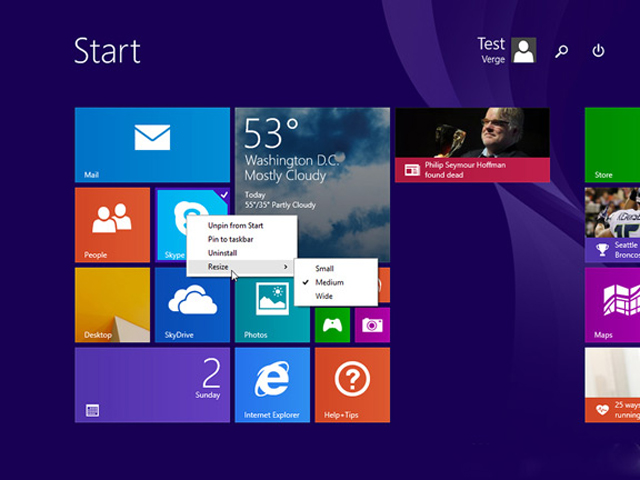This screenshot has height=480, width=640.
Task: Open the Photos tile
Action: pyautogui.click(x=272, y=310)
